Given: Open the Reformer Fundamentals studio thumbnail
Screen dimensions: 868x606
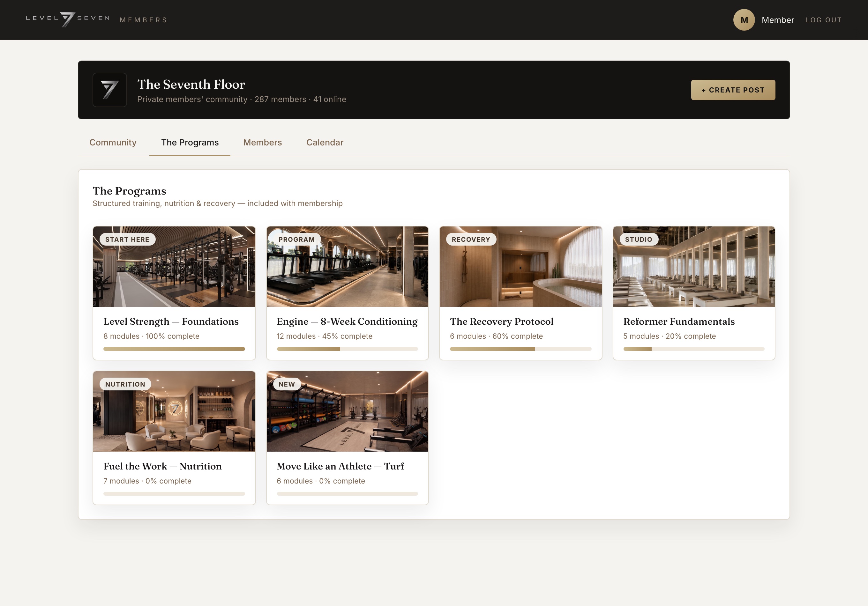Looking at the screenshot, I should pos(694,267).
